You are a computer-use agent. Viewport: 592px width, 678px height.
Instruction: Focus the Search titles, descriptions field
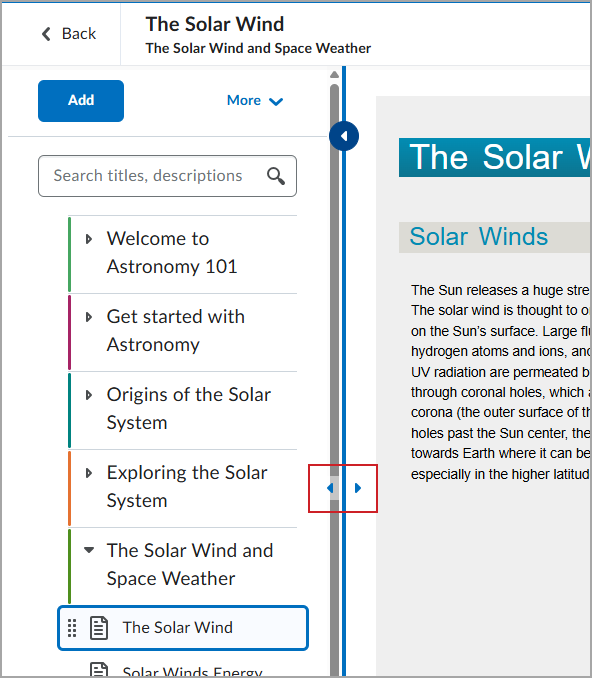click(167, 176)
